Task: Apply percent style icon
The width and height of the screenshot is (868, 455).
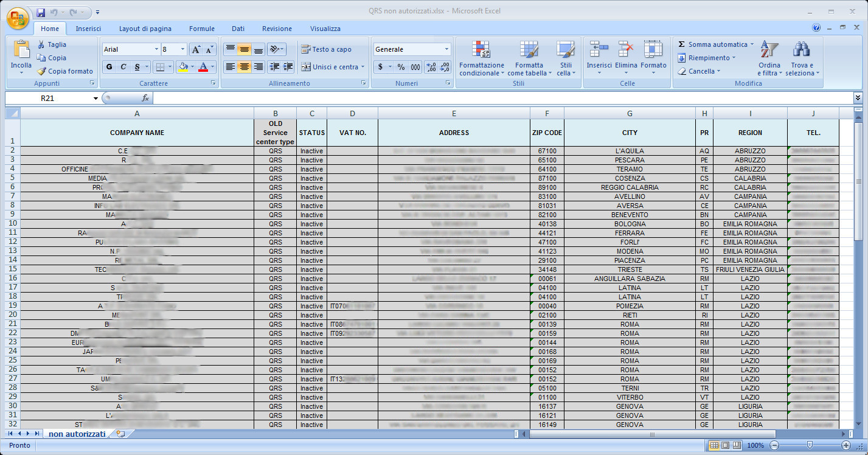Action: tap(401, 67)
